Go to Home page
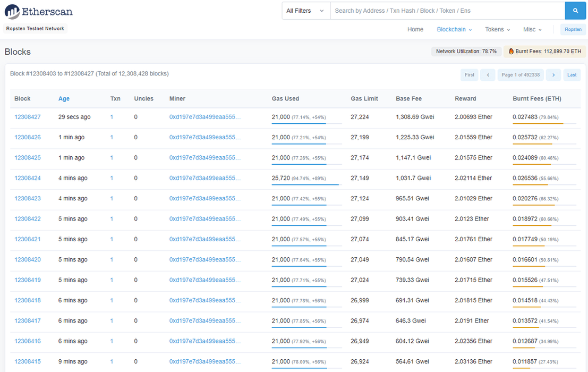The image size is (588, 372). (x=415, y=29)
